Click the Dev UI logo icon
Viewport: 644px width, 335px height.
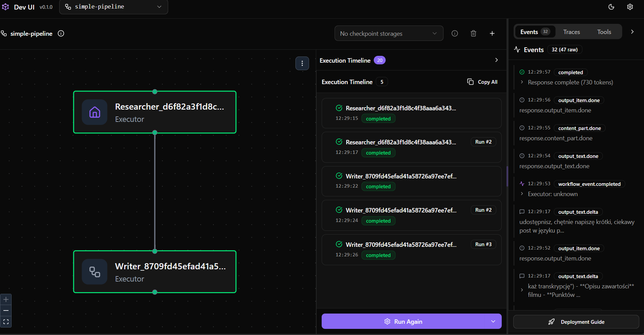(5, 7)
